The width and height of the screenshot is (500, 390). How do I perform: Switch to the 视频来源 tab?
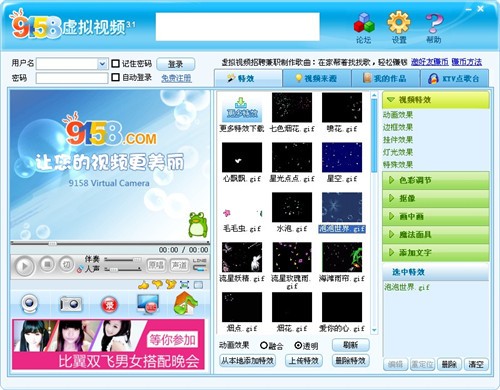[x=317, y=78]
